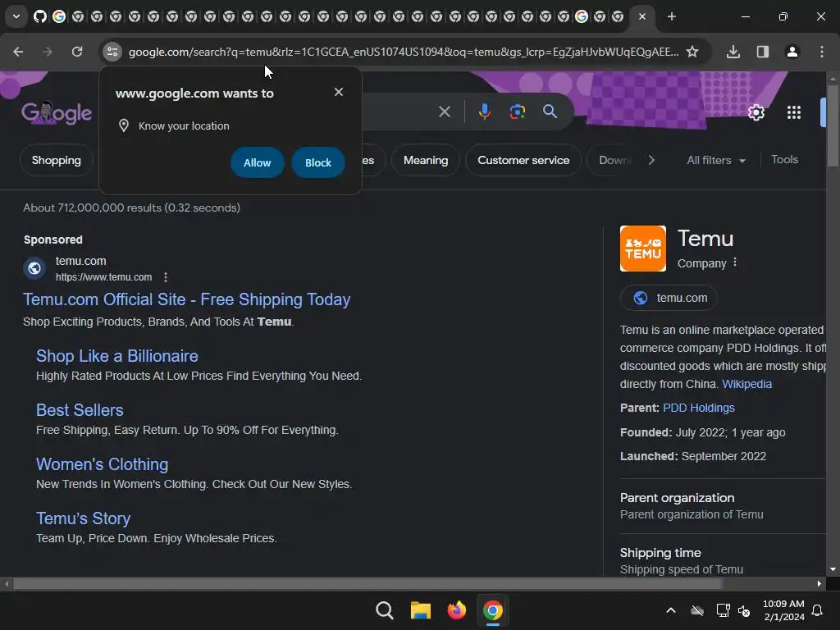Open the Temu's Story sitelink
Image resolution: width=840 pixels, height=630 pixels.
pyautogui.click(x=83, y=518)
